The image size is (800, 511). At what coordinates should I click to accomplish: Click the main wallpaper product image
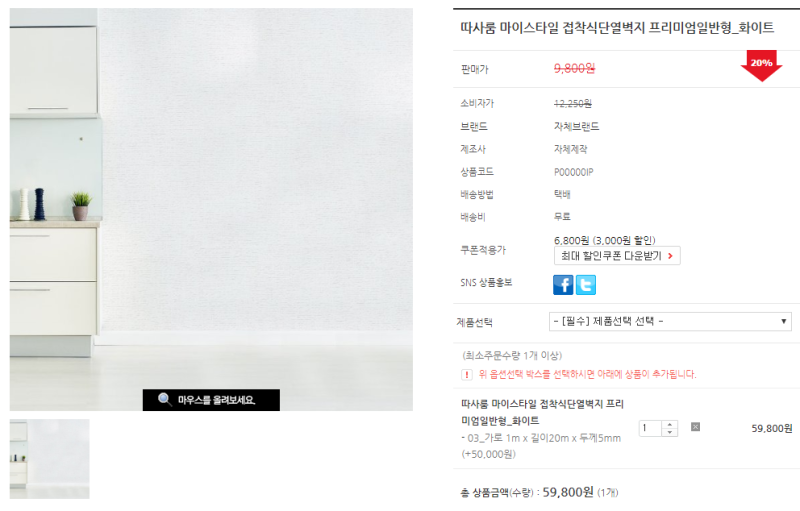211,209
